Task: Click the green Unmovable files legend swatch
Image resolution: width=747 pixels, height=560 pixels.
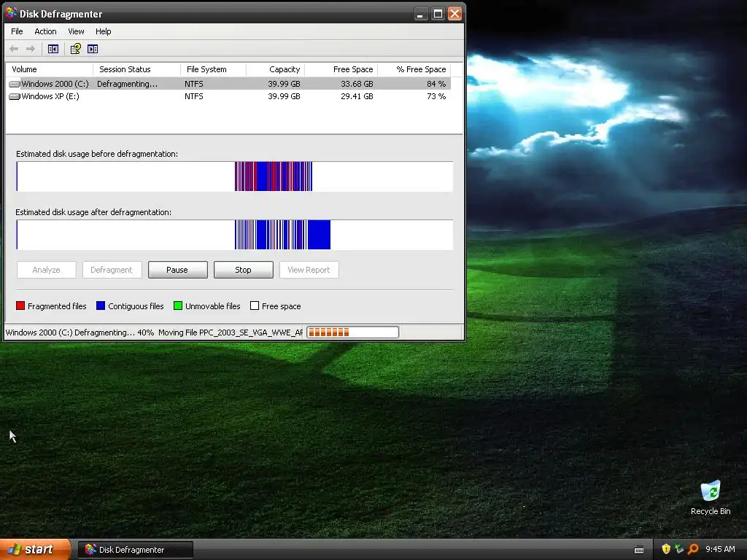Action: click(178, 306)
